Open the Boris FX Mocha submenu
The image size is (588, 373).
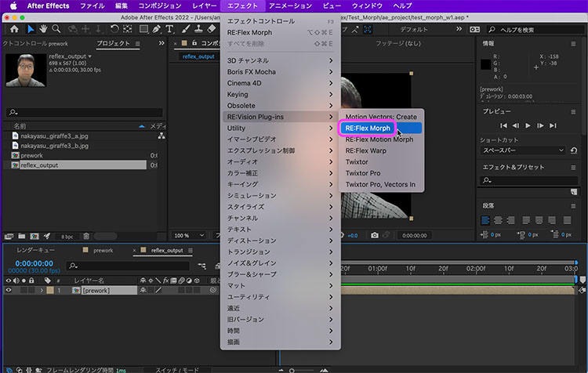[x=280, y=72]
